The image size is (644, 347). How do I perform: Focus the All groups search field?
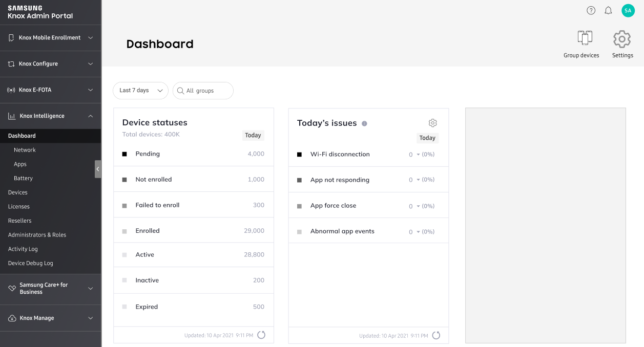(x=203, y=91)
